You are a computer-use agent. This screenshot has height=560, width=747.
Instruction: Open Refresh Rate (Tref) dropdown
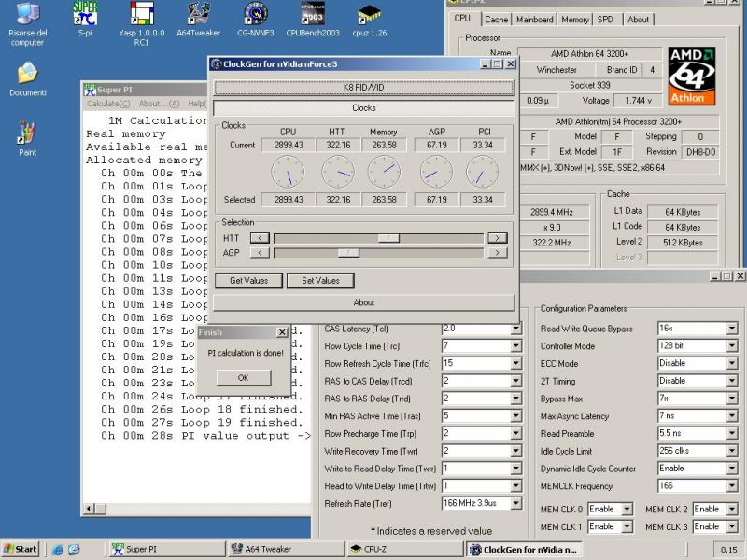(516, 503)
